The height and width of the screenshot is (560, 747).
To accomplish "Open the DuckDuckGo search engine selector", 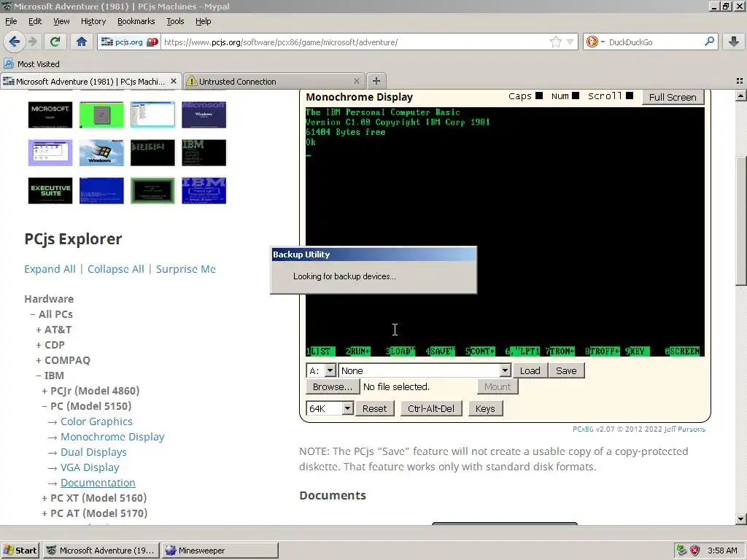I will click(x=595, y=42).
